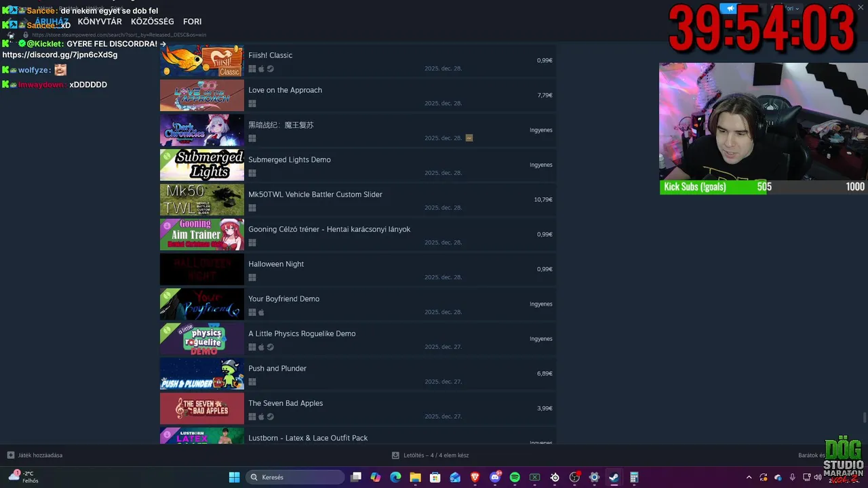Click the Dark Chronicles game thumbnail

[x=202, y=130]
